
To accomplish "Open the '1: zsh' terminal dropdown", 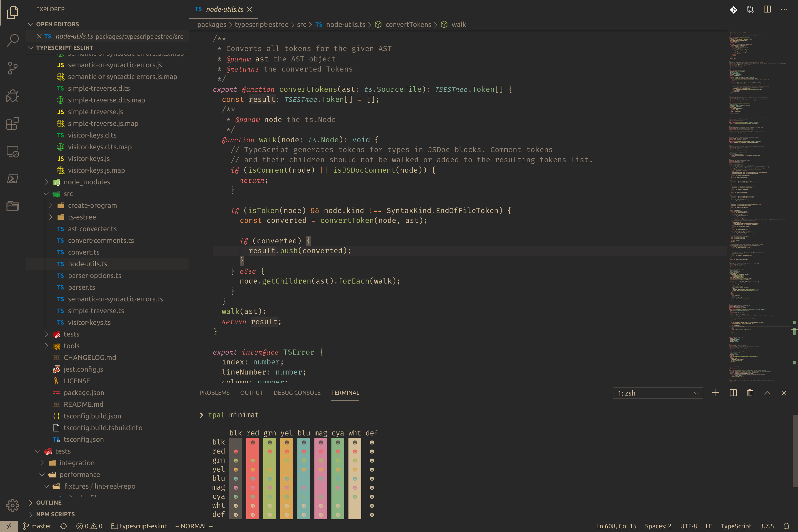I will pos(658,393).
